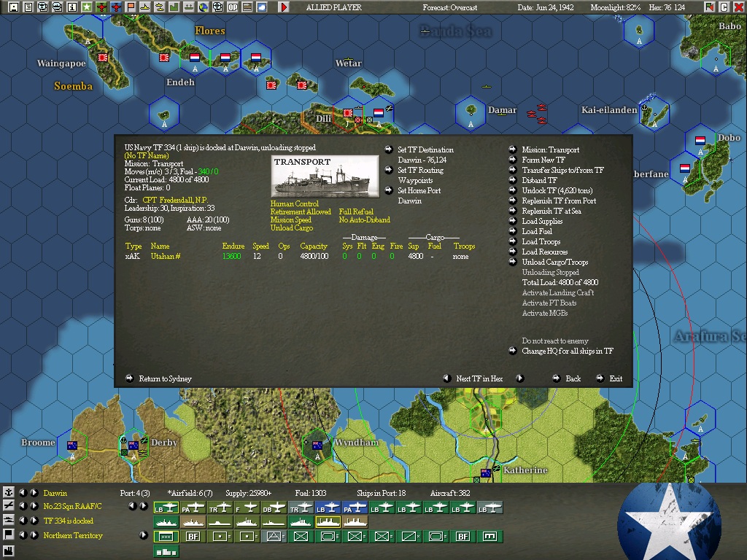Click the red X icon at top right
This screenshot has height=560, width=747.
pyautogui.click(x=738, y=7)
